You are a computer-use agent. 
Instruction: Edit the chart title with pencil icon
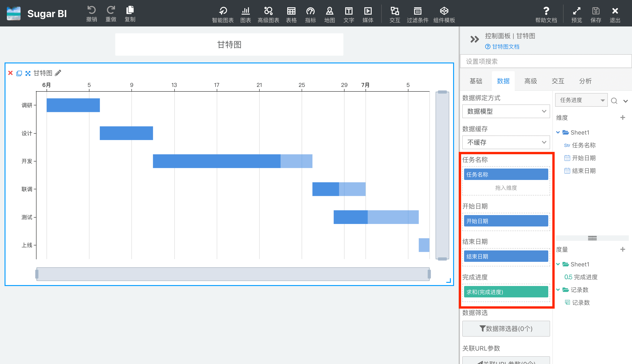click(x=58, y=73)
